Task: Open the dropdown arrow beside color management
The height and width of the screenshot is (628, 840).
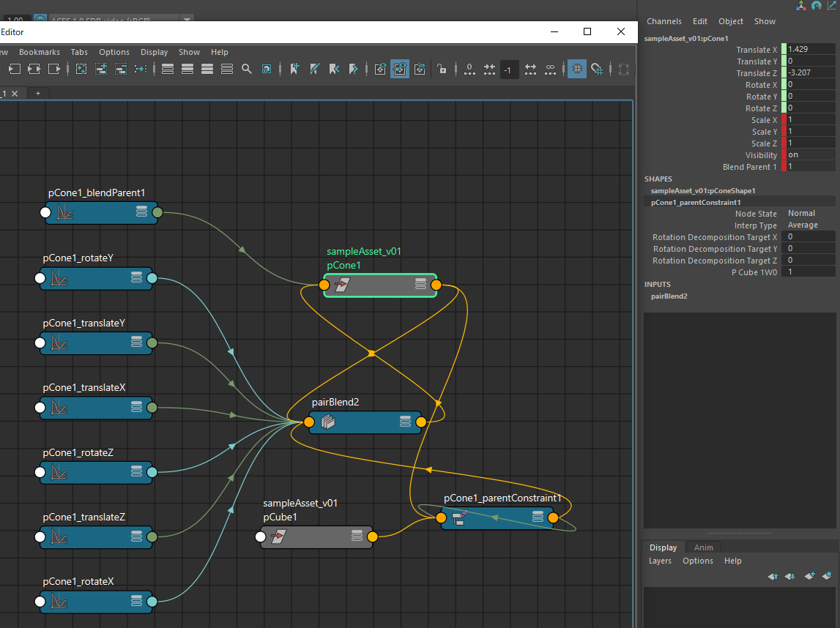Action: (x=188, y=19)
